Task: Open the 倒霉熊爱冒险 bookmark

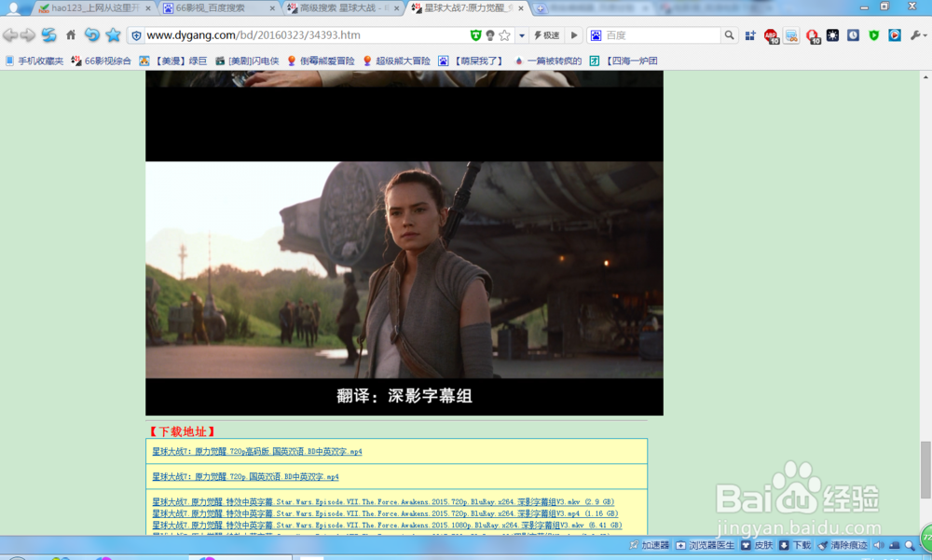Action: point(321,61)
